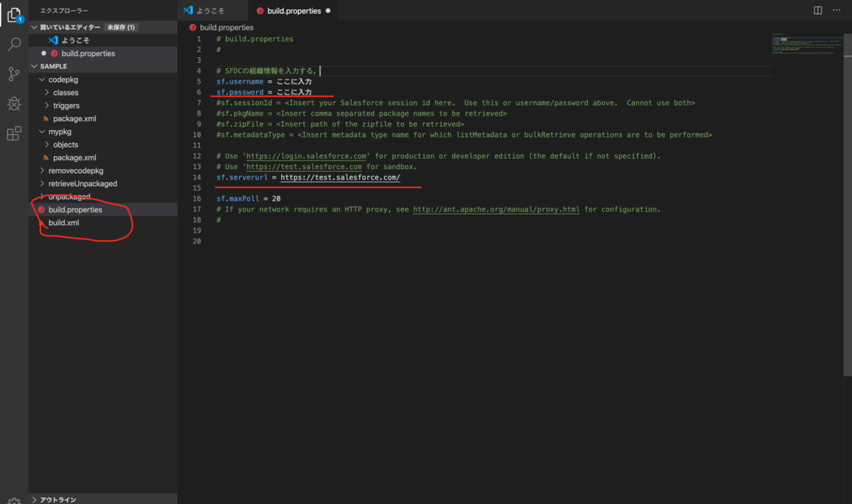
Task: Click line number 20 in gutter
Action: click(x=197, y=241)
